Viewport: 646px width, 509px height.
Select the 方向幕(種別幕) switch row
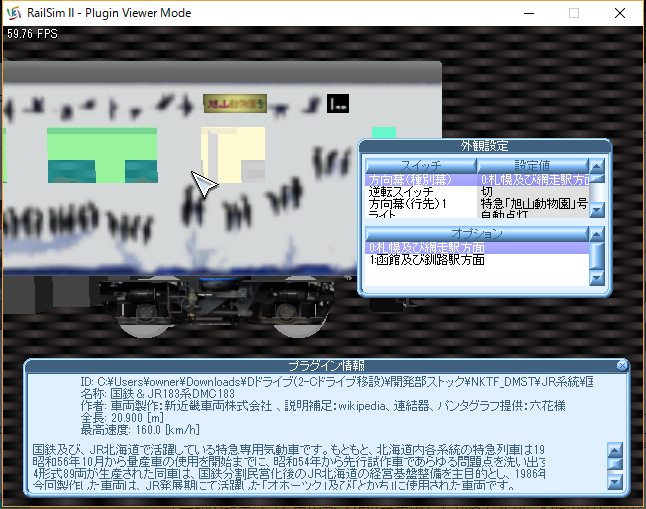point(421,180)
